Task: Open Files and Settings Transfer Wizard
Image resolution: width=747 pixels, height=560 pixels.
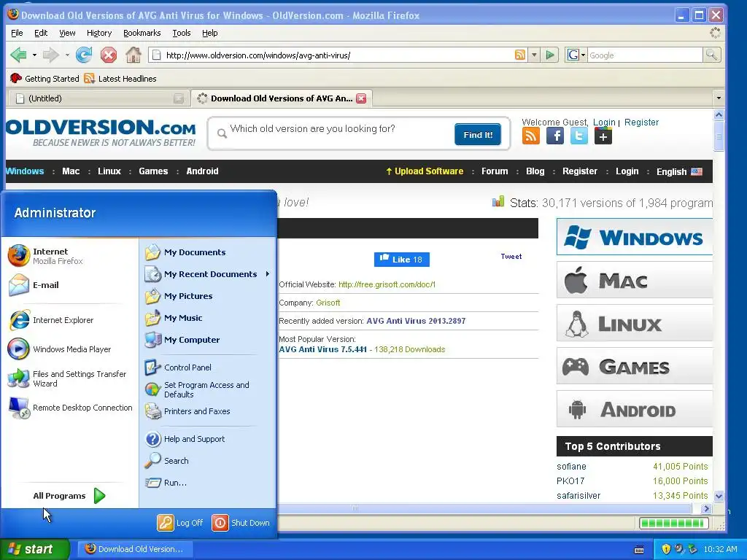Action: click(69, 378)
